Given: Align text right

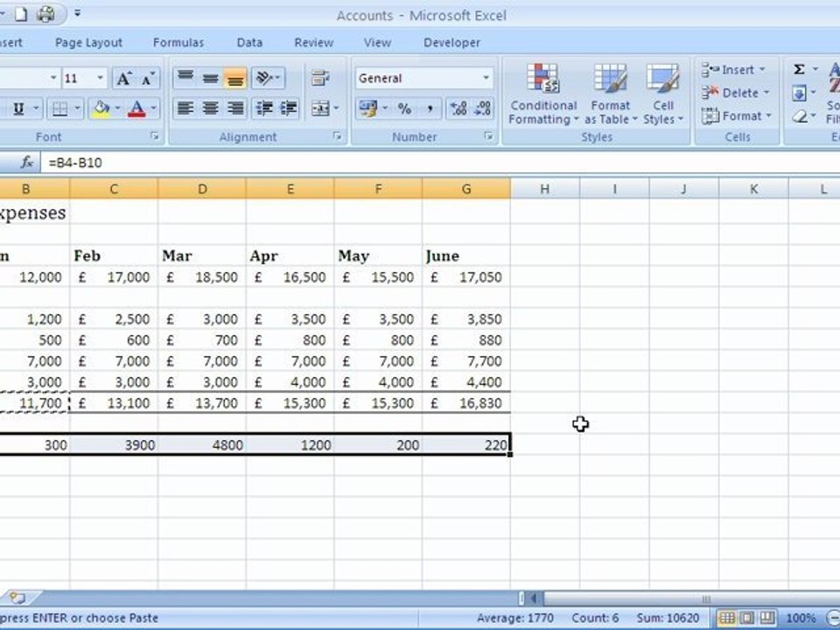Looking at the screenshot, I should pyautogui.click(x=234, y=108).
